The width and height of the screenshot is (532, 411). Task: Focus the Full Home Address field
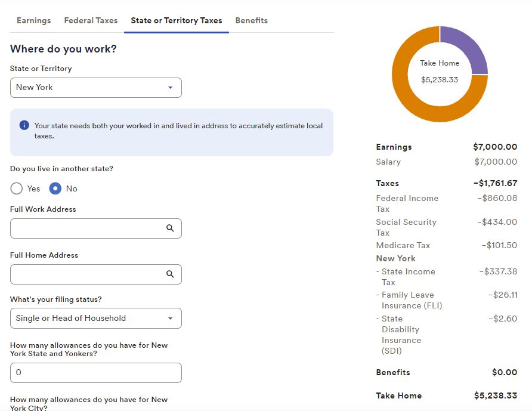(86, 274)
